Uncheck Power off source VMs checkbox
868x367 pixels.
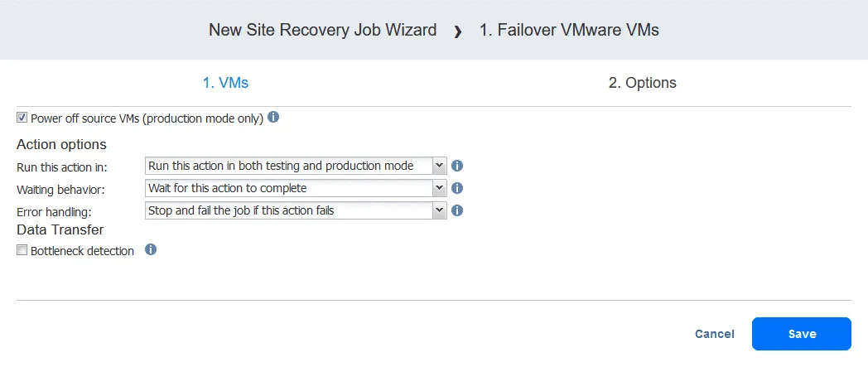22,118
